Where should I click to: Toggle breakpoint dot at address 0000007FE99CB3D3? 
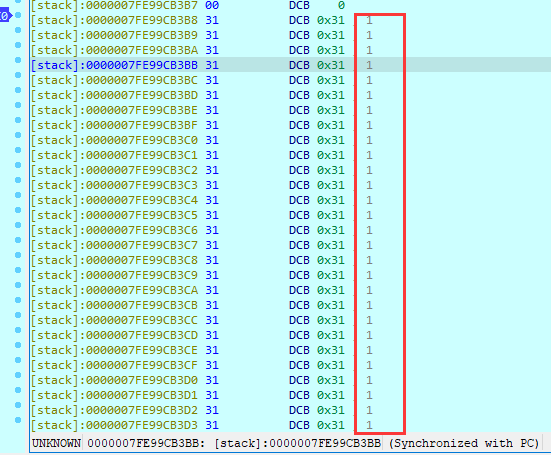coord(18,420)
